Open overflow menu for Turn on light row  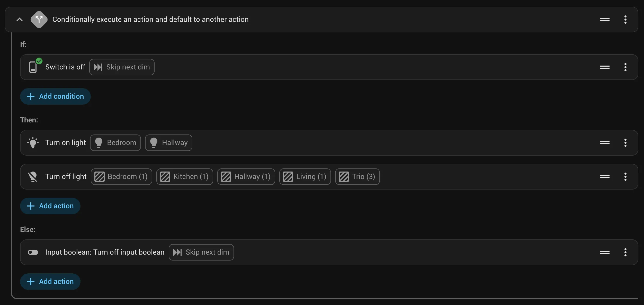[625, 143]
